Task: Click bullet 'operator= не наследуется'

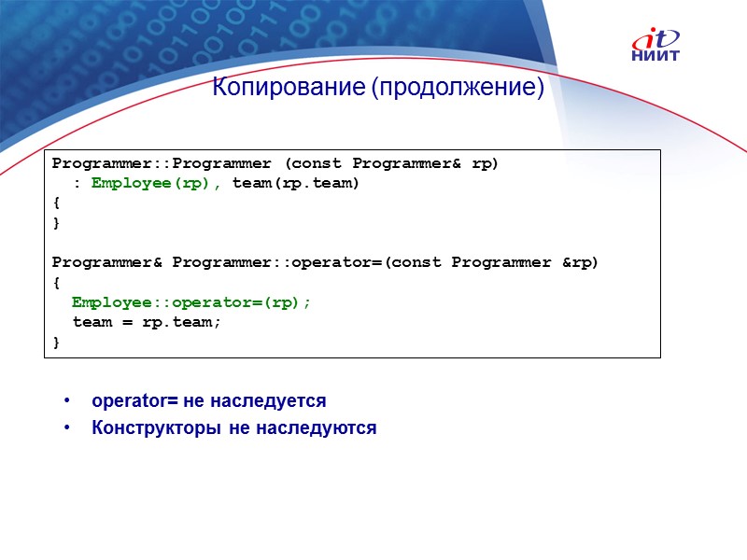Action: click(x=208, y=401)
